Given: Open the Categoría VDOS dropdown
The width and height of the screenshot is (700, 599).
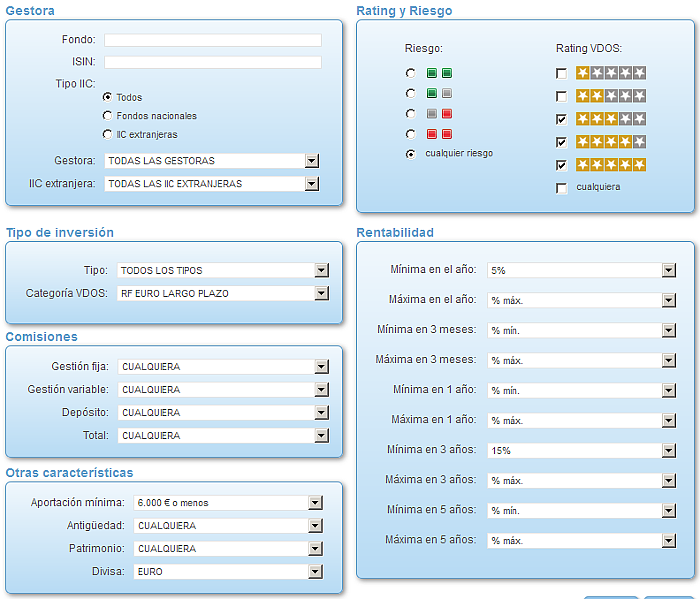Looking at the screenshot, I should coord(223,293).
